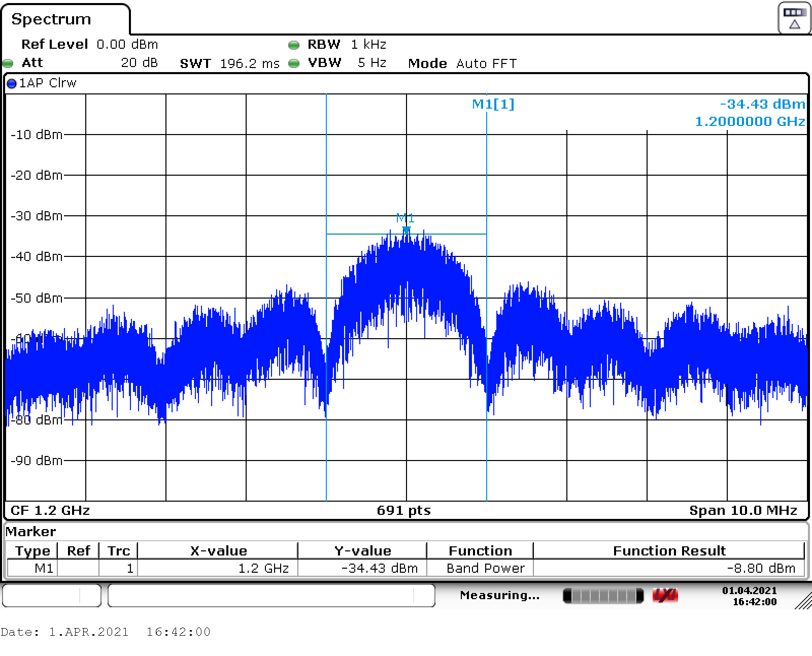The height and width of the screenshot is (656, 812).
Task: Click the Ref Level 0.00 dBm setting
Action: (x=89, y=45)
